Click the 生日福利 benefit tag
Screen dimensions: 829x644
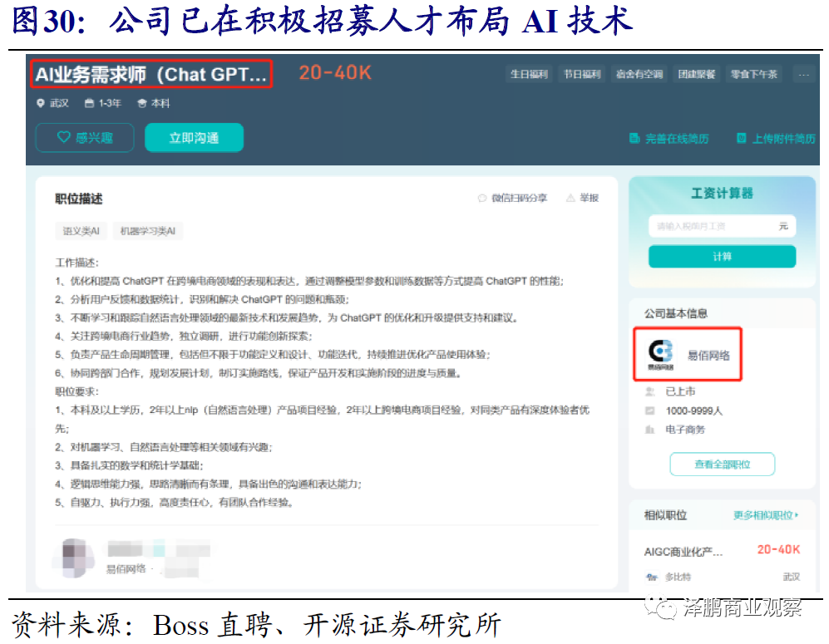[529, 75]
